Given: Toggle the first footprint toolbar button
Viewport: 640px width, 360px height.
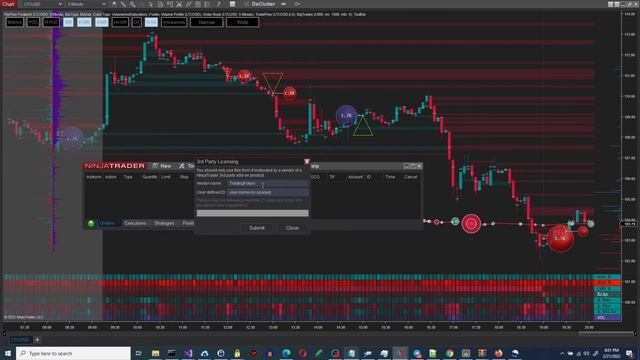Looking at the screenshot, I should 15,22.
